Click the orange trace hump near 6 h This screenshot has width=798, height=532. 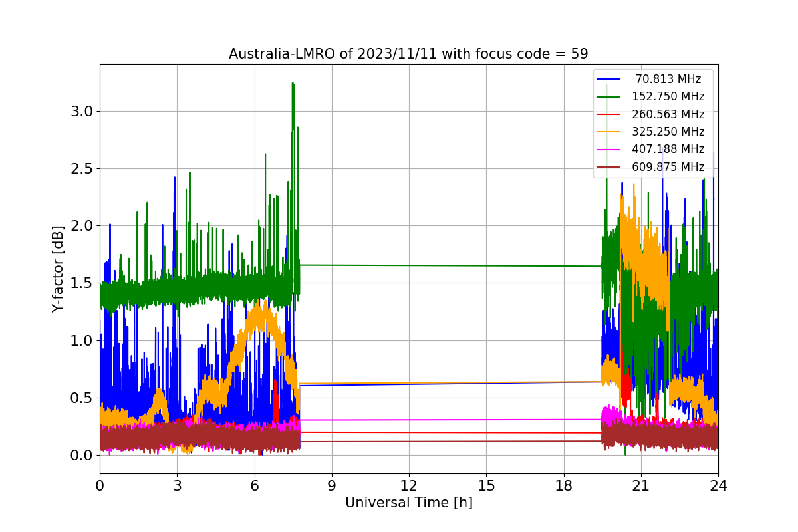(261, 318)
